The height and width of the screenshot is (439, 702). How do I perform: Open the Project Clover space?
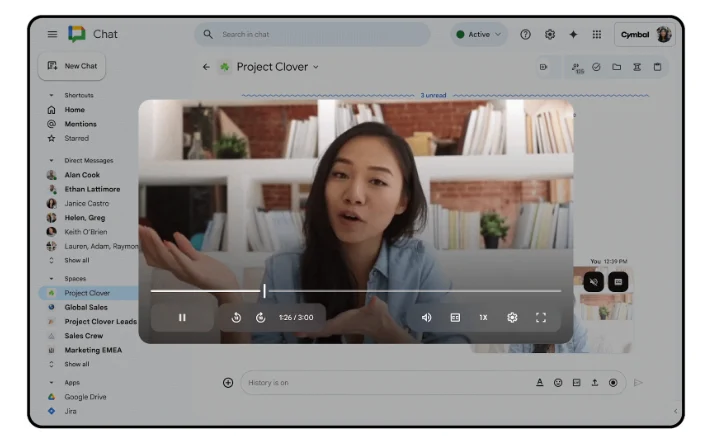click(89, 293)
